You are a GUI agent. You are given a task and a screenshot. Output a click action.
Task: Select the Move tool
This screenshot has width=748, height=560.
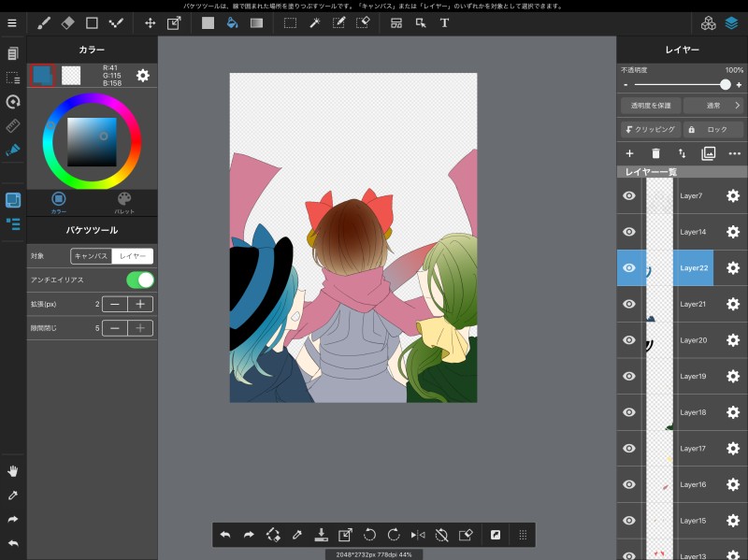150,22
